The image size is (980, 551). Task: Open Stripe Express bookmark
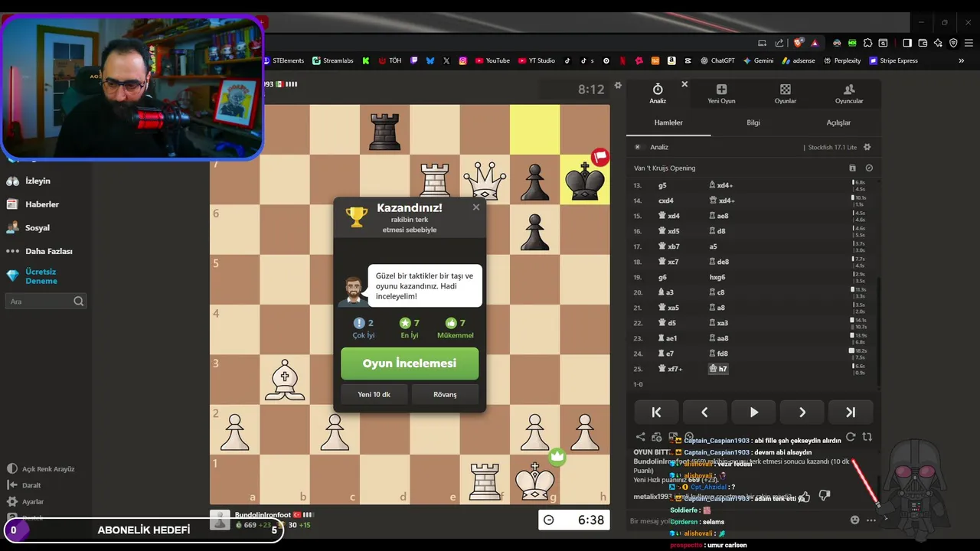point(893,60)
